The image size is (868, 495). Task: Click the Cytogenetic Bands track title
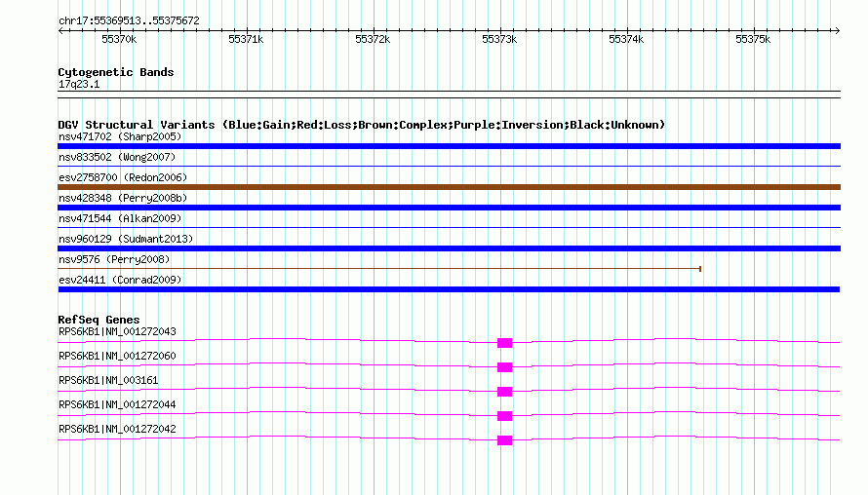116,72
